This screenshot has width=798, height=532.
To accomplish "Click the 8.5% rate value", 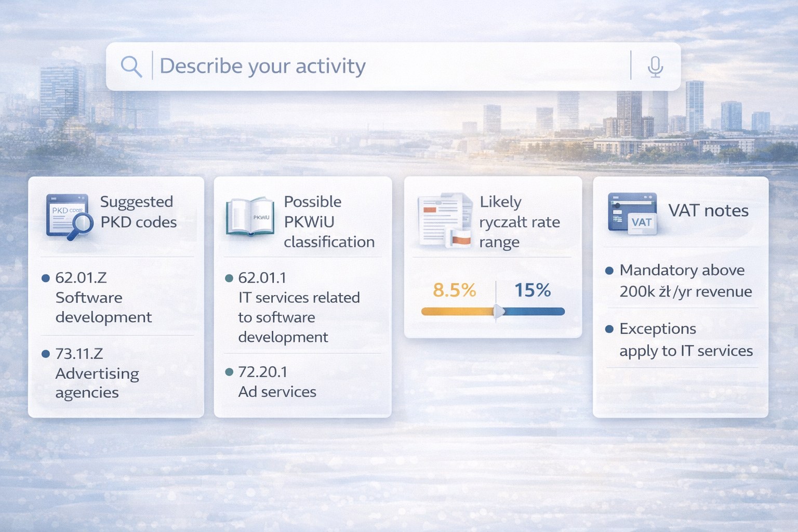I will coord(454,290).
